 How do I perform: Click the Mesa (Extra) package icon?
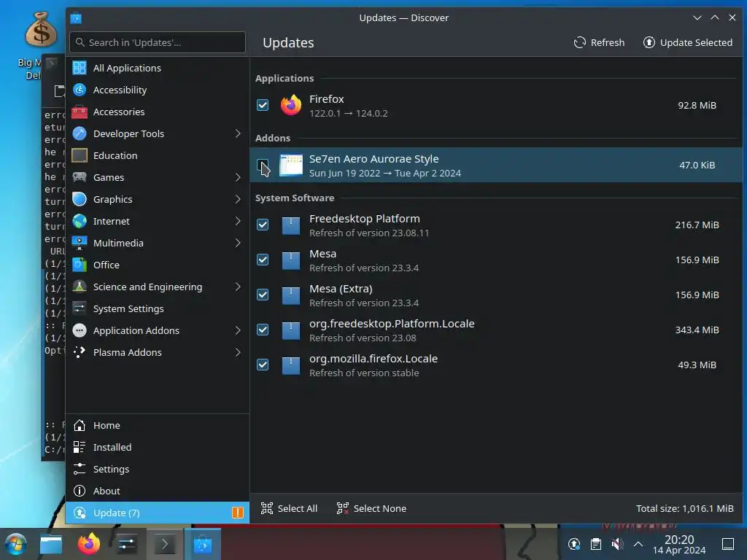click(290, 295)
